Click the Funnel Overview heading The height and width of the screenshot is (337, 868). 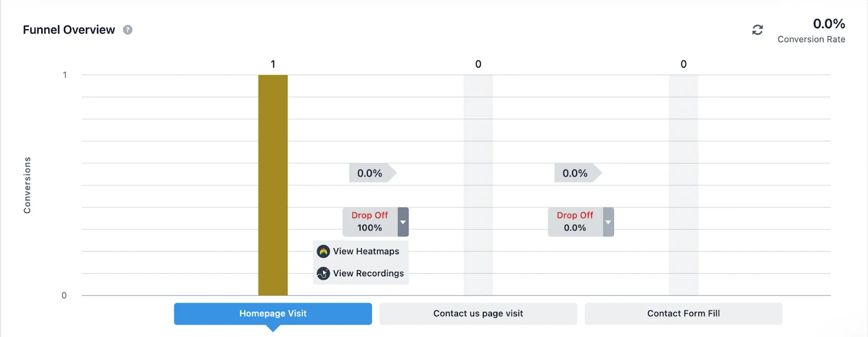point(69,30)
